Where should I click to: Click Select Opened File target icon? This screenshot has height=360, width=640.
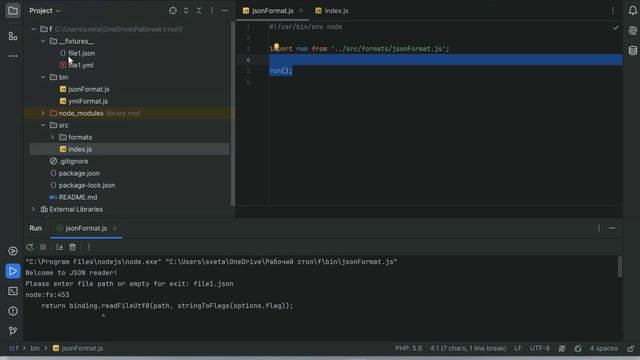(173, 11)
